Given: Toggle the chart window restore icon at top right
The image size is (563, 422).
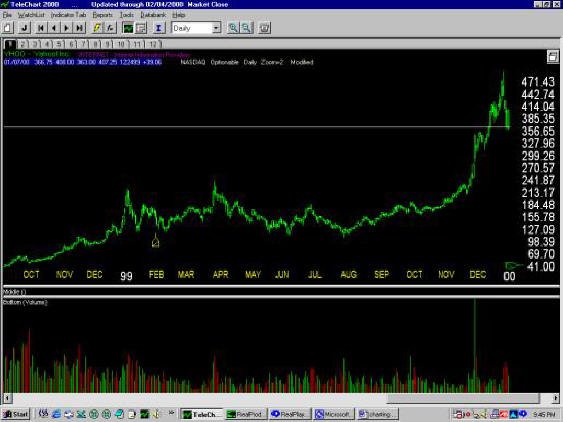Looking at the screenshot, I should (553, 56).
